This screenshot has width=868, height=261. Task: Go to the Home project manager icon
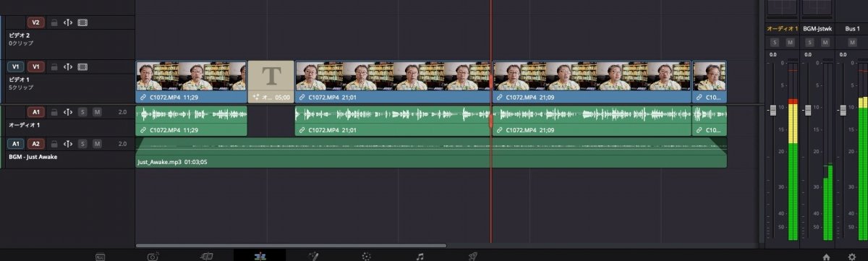pos(826,256)
